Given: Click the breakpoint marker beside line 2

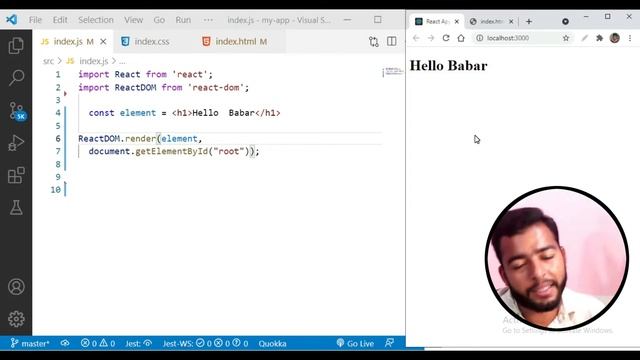Looking at the screenshot, I should point(65,93).
